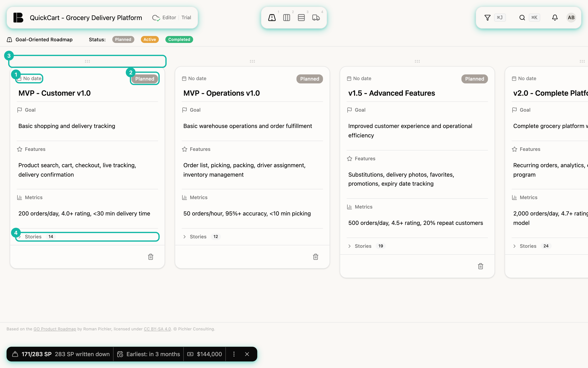Open the CC BY-SA 4.0 license link

point(157,329)
